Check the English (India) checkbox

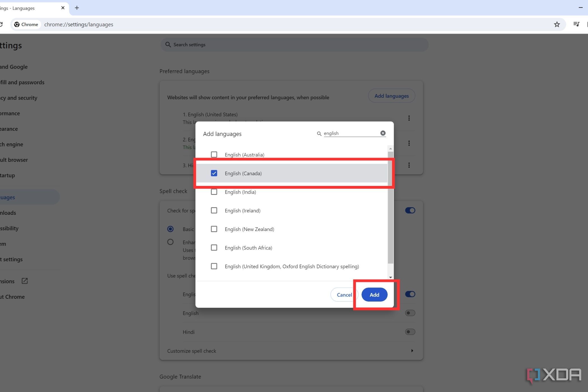click(213, 192)
